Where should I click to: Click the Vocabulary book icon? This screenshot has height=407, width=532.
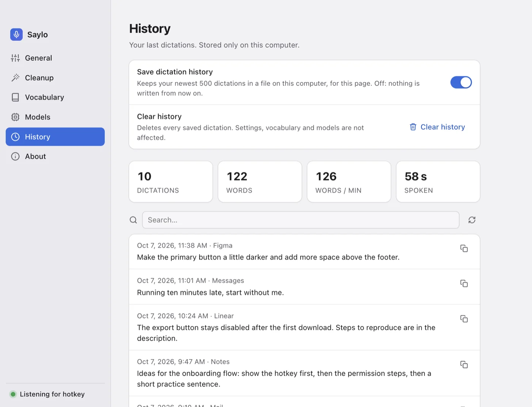pos(15,98)
